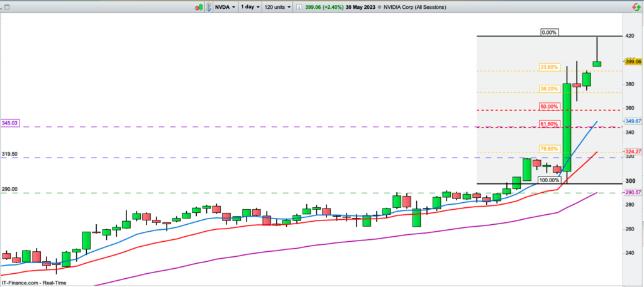The image size is (644, 287).
Task: Click the candlestick chart style icon
Action: pyautogui.click(x=201, y=8)
